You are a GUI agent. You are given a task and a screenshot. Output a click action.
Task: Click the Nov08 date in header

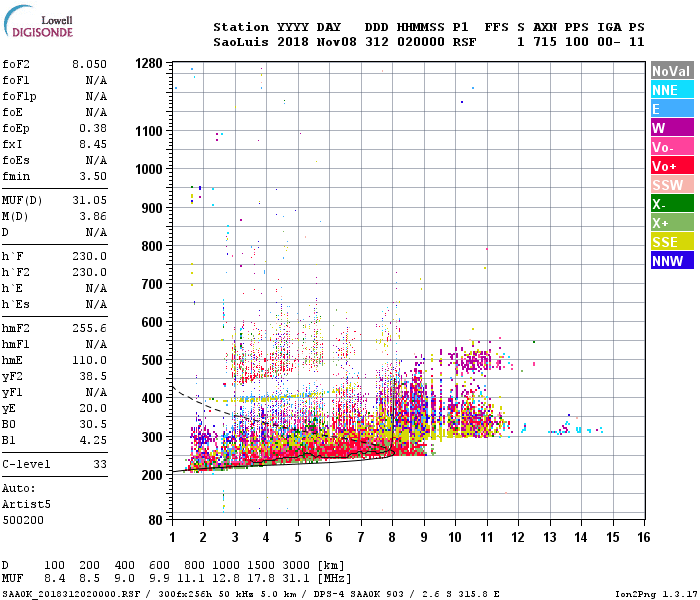[x=337, y=42]
